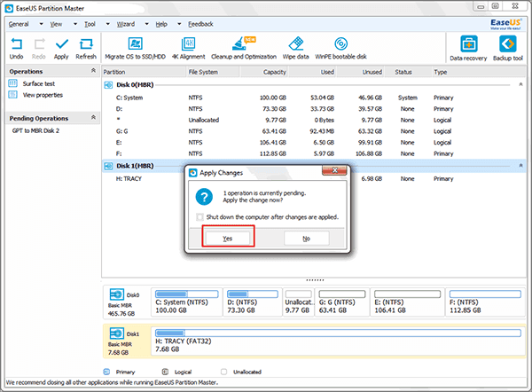Confirm with the Yes button
532x392 pixels.
(228, 238)
